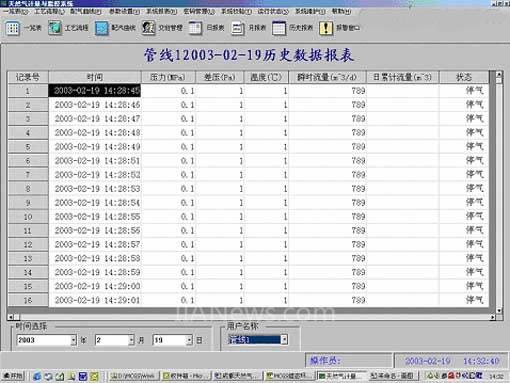Open the 日报表 daily report icon
The width and height of the screenshot is (510, 383).
click(195, 28)
